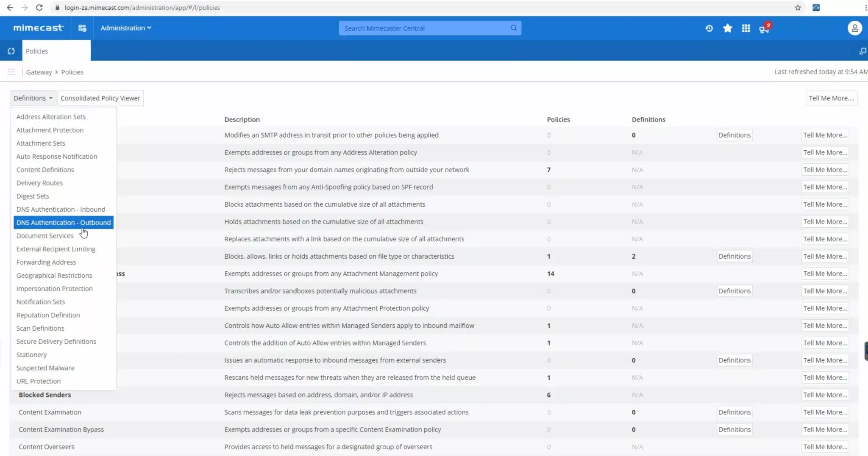Open the Consolidated Policy Viewer
The width and height of the screenshot is (868, 456).
(x=100, y=98)
